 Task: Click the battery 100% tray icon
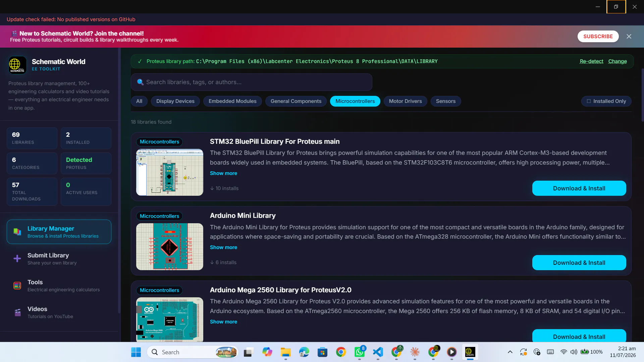click(x=592, y=352)
